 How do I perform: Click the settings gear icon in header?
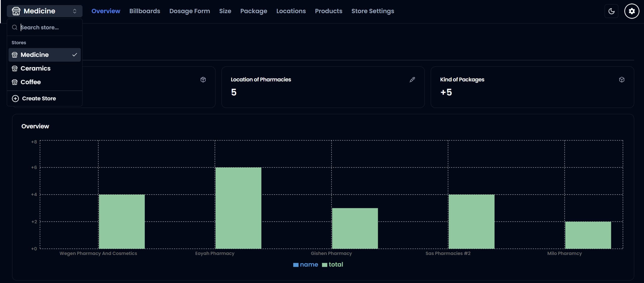pyautogui.click(x=632, y=11)
